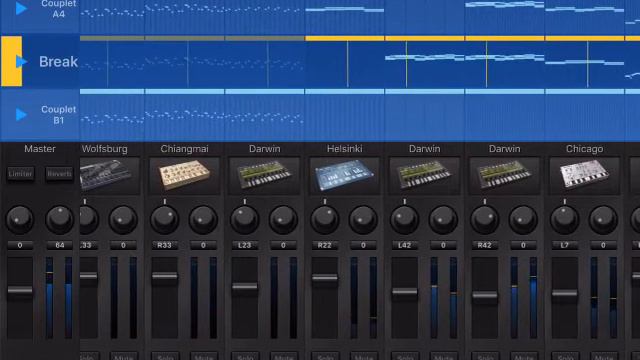640x360 pixels.
Task: Select the Couplet B1 scene label
Action: click(58, 115)
